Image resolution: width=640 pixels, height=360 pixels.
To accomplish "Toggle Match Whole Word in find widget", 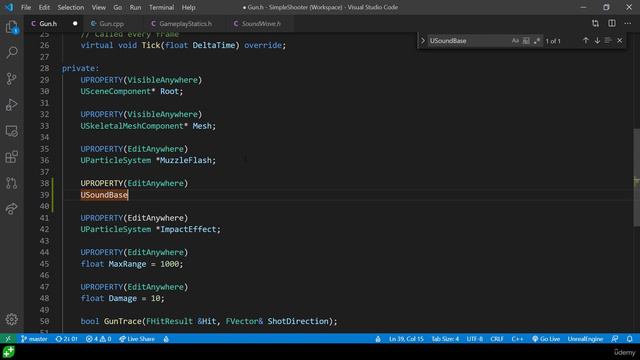I will (x=526, y=41).
